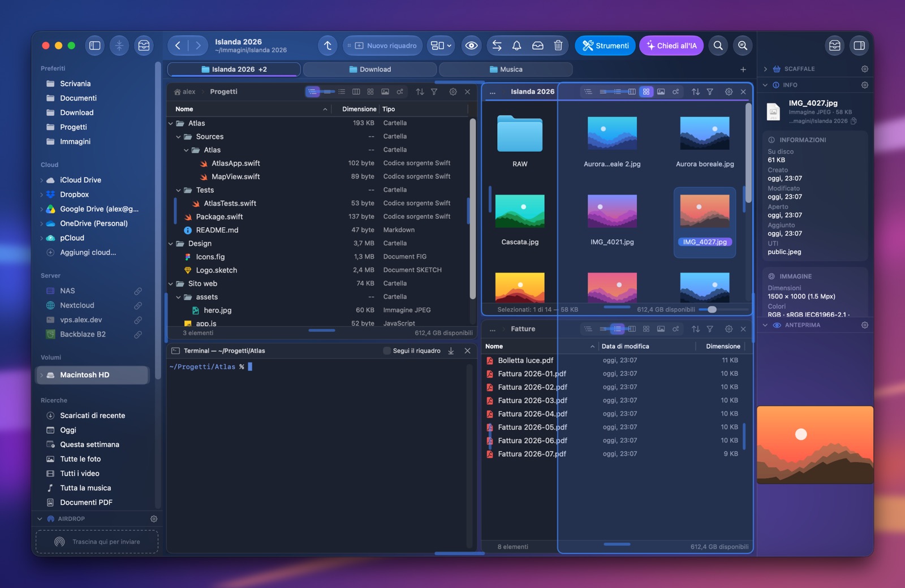This screenshot has height=588, width=905.
Task: Toggle the right inspector panel button
Action: pyautogui.click(x=859, y=46)
